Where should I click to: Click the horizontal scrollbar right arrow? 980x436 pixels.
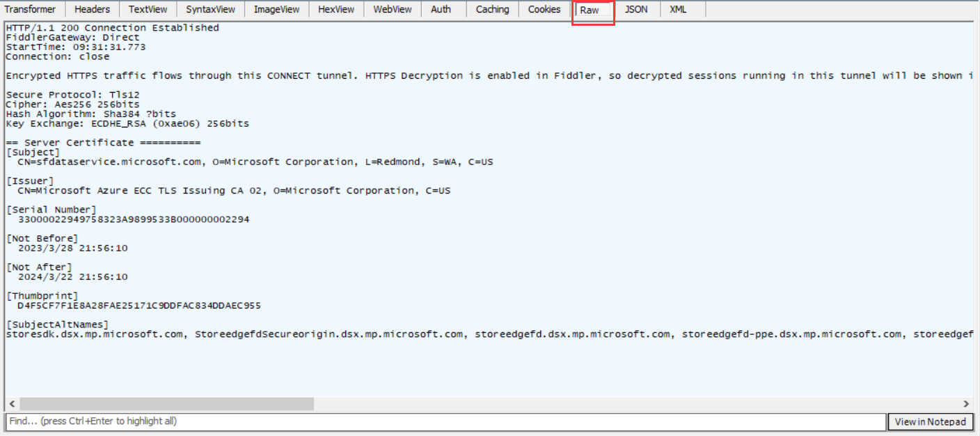tap(966, 404)
